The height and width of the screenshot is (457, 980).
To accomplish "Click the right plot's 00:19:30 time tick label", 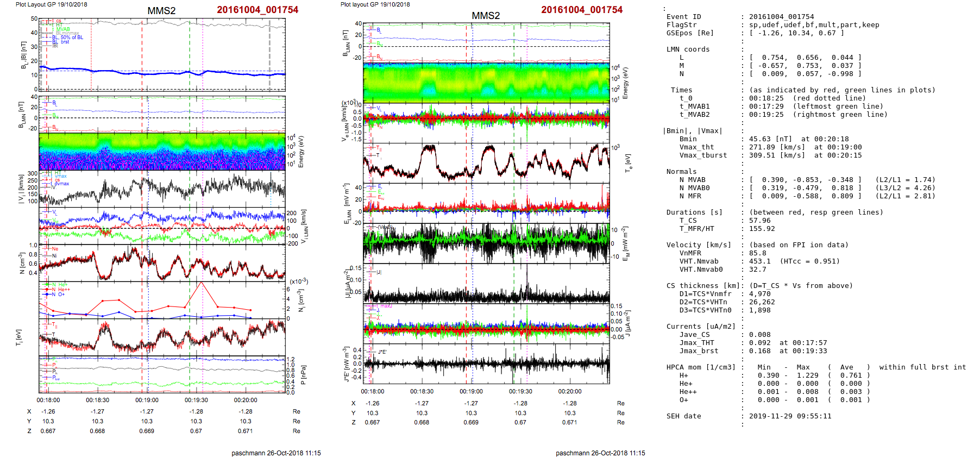I will [520, 391].
